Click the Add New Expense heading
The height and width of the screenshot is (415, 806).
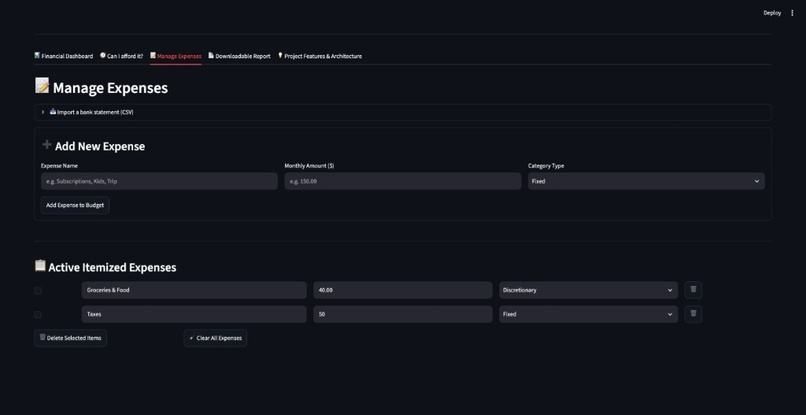click(93, 146)
